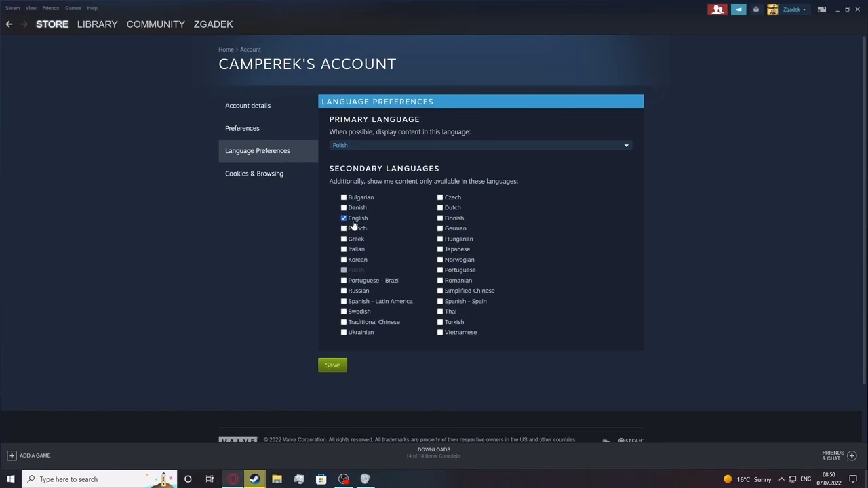Image resolution: width=868 pixels, height=488 pixels.
Task: Open the inbox envelope icon
Action: (756, 9)
